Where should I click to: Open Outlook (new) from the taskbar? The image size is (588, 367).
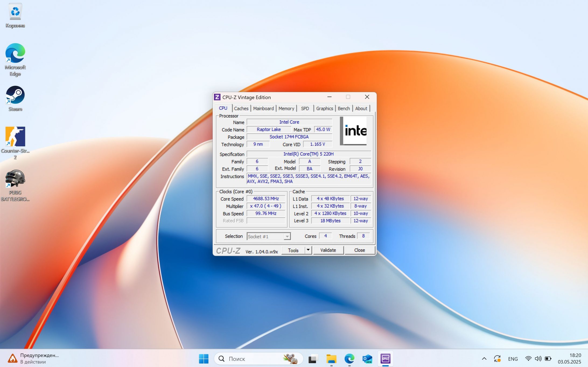(367, 359)
